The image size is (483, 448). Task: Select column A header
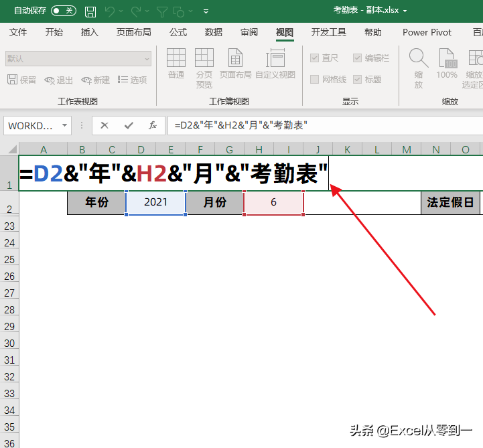44,149
